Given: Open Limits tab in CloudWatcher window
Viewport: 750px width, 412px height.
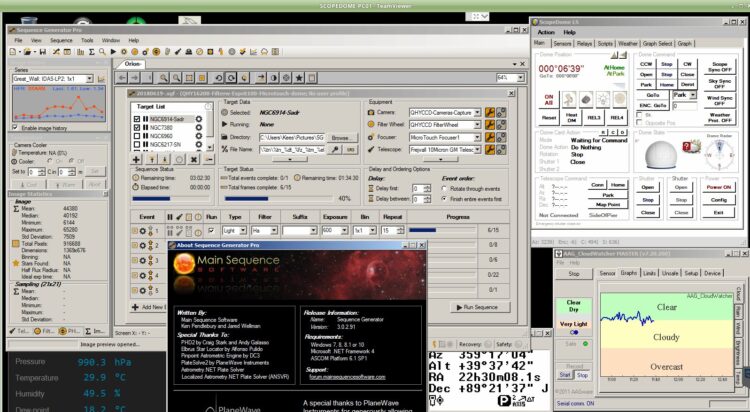Looking at the screenshot, I should [650, 273].
